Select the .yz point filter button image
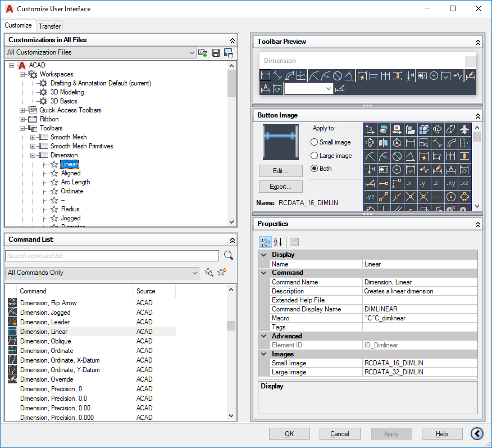 [x=370, y=197]
